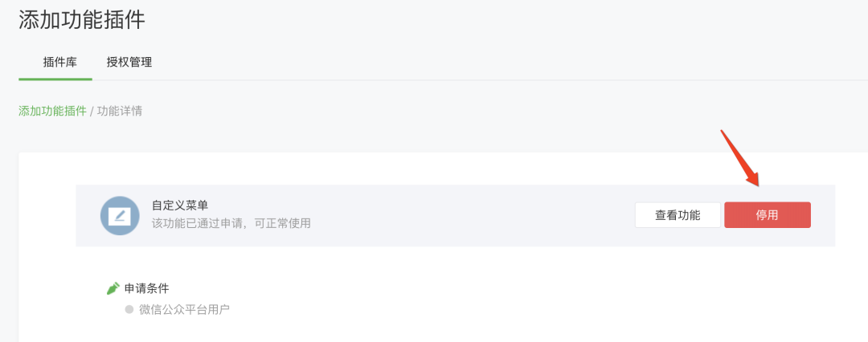Click the 申请条件 section heading
The image size is (868, 342).
146,288
